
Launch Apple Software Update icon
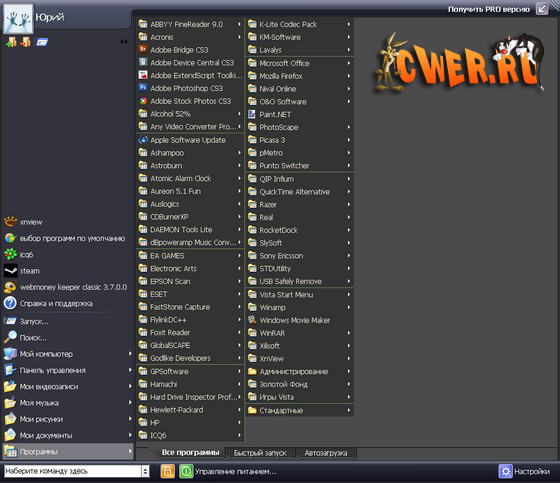click(143, 140)
